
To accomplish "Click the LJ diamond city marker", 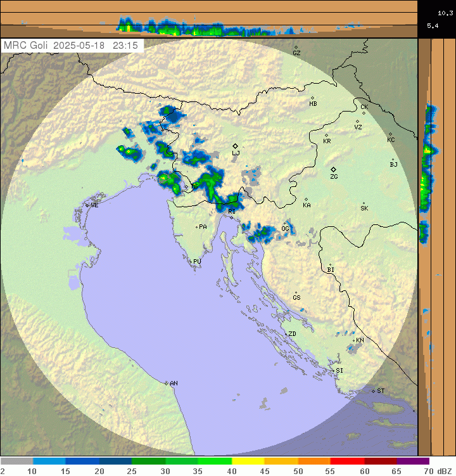I will pyautogui.click(x=235, y=146).
